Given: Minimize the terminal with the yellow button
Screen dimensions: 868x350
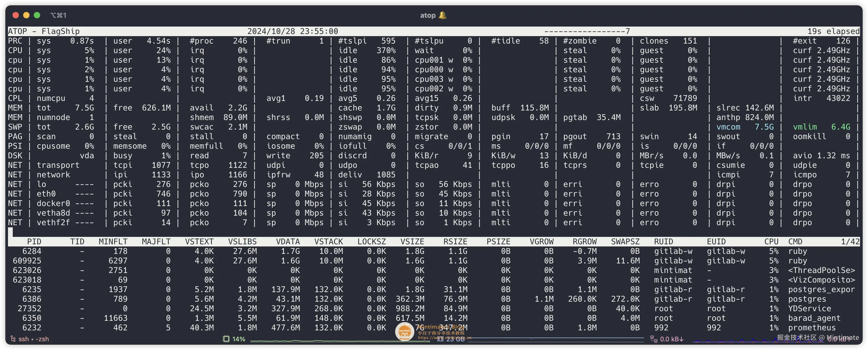Looking at the screenshot, I should coord(26,15).
